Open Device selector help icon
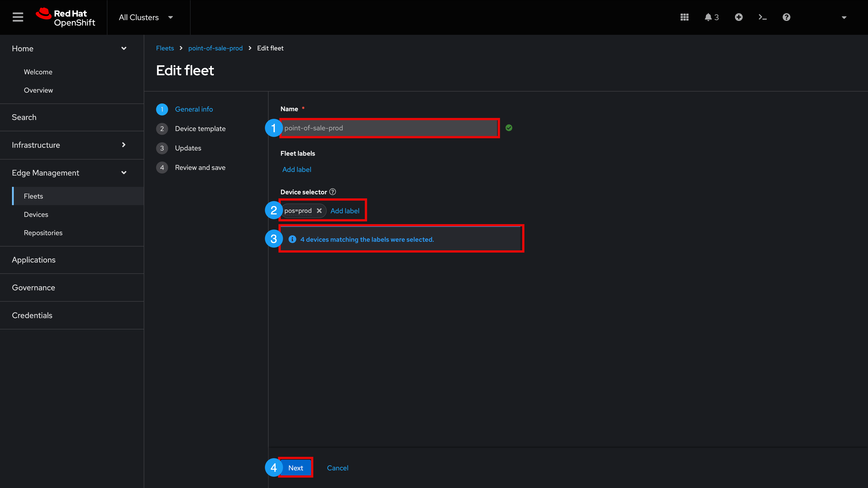868x488 pixels. coord(333,192)
